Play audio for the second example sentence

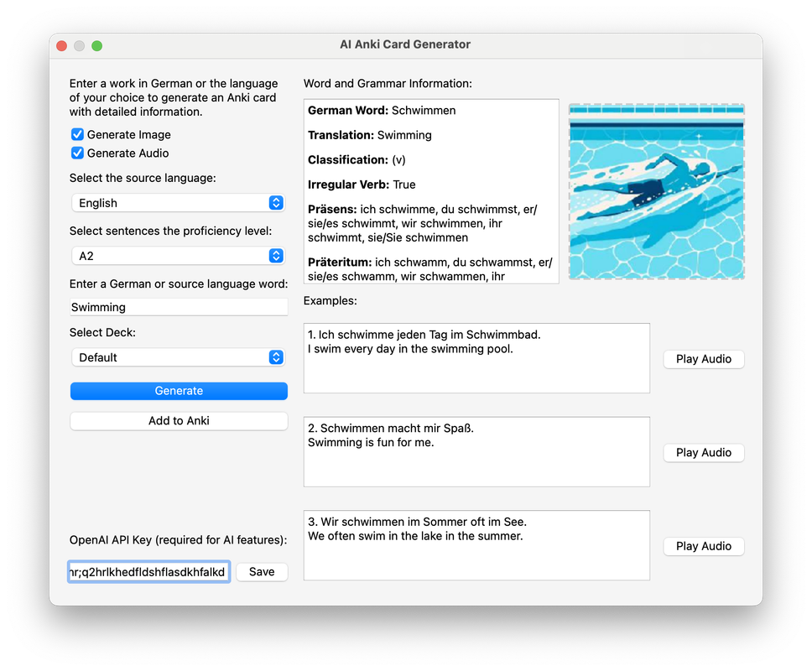coord(704,453)
